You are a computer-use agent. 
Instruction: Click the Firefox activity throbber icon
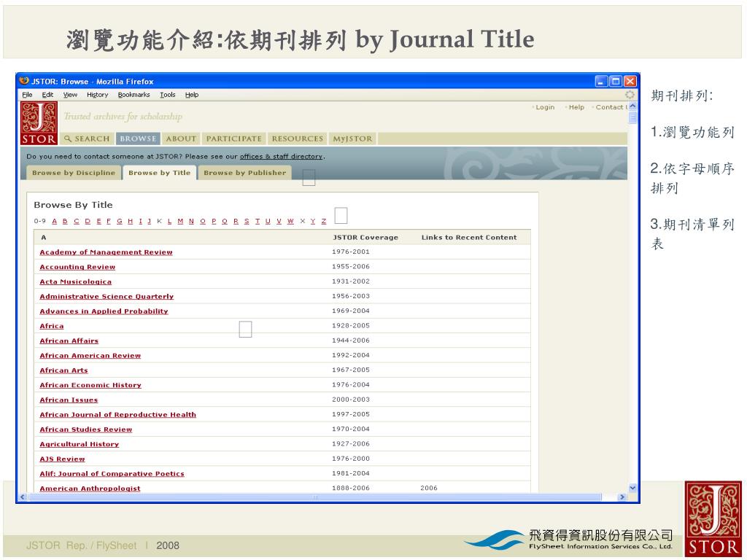[x=630, y=95]
